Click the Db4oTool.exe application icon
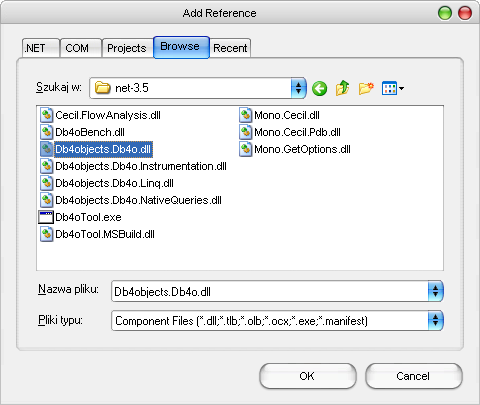Image resolution: width=480 pixels, height=405 pixels. [x=46, y=217]
